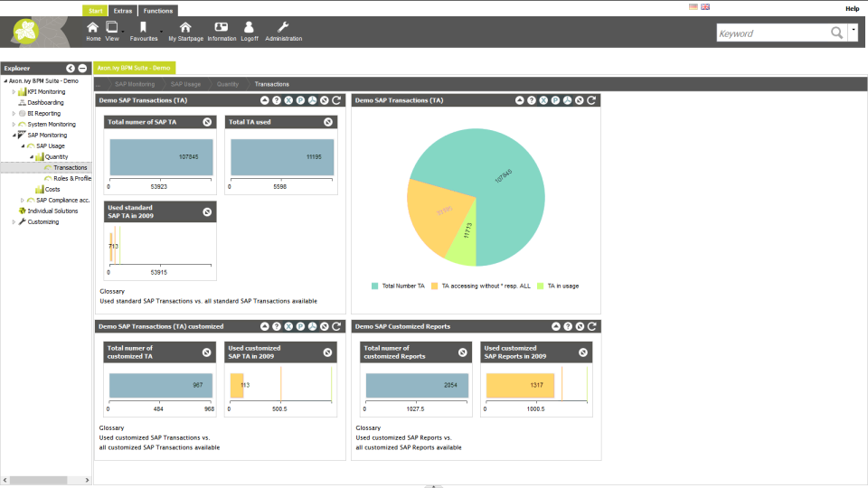Open My Startpage
868x488 pixels.
click(x=185, y=32)
